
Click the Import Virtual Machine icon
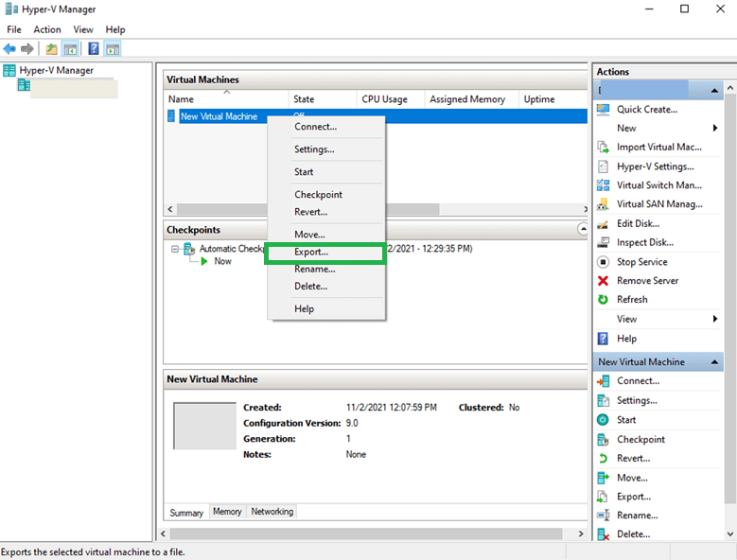(x=603, y=147)
